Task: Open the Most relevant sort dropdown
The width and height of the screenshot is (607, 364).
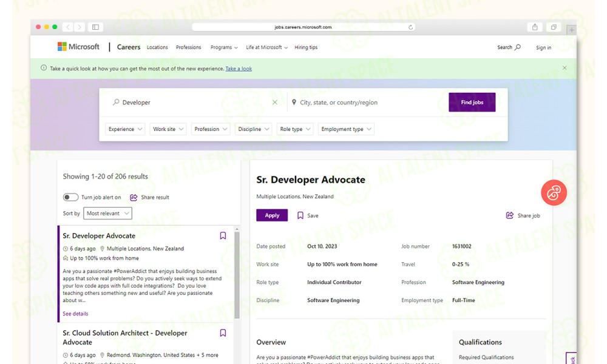Action: pyautogui.click(x=107, y=213)
